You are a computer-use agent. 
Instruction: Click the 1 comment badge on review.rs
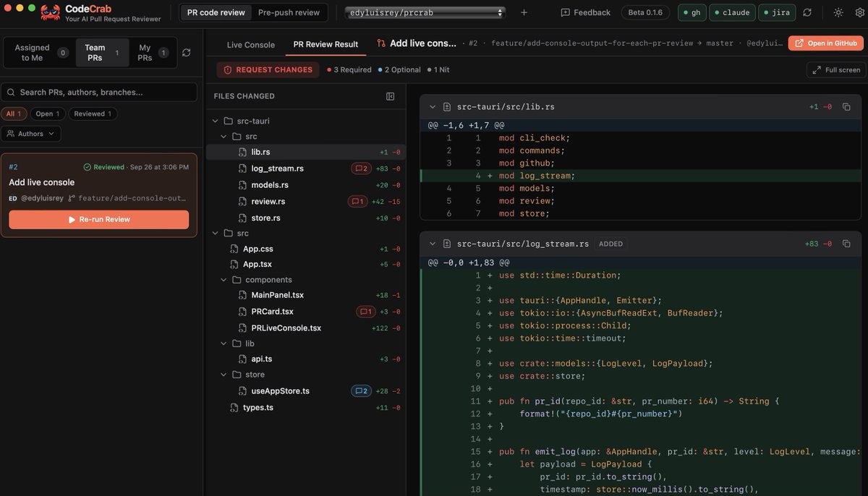[x=357, y=201]
